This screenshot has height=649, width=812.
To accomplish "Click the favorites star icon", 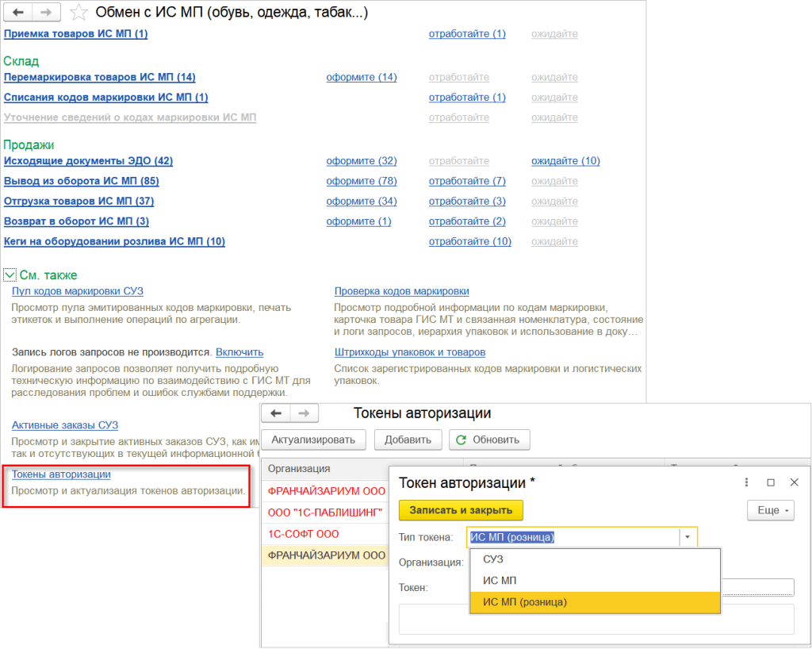I will (x=79, y=12).
